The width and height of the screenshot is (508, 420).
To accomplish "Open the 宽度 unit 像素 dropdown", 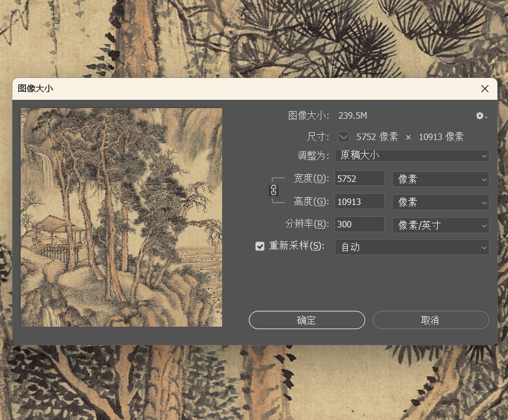I will click(x=441, y=179).
